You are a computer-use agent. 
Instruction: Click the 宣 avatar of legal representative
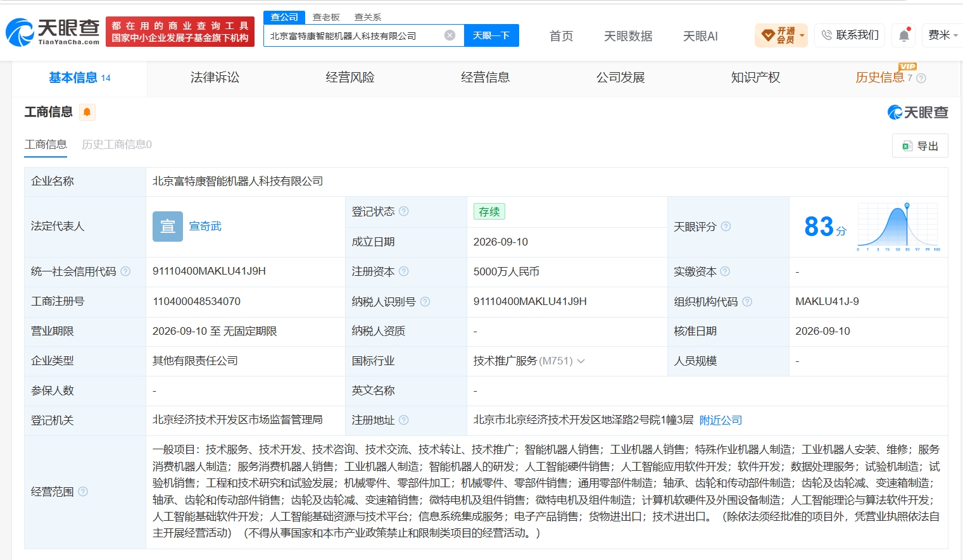coord(168,227)
